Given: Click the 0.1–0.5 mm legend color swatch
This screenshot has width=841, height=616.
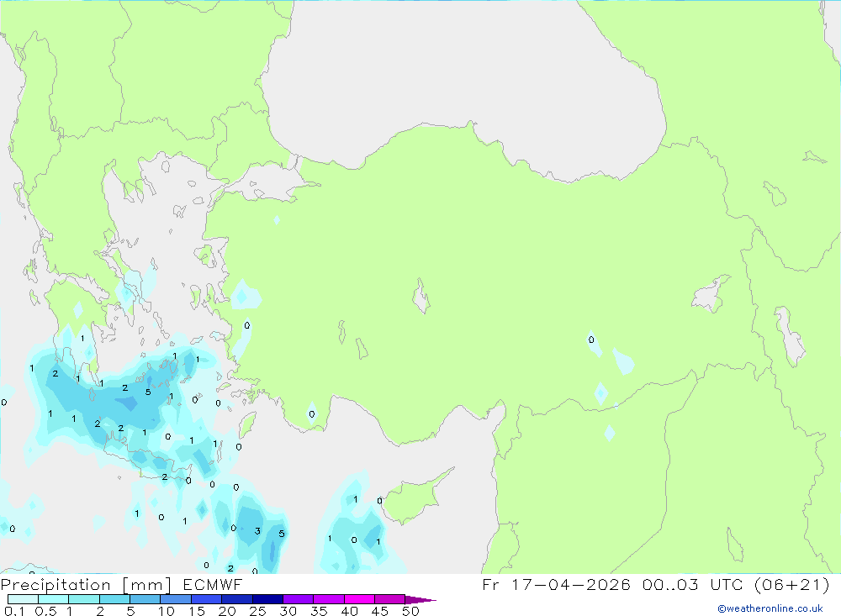Looking at the screenshot, I should coord(23,599).
